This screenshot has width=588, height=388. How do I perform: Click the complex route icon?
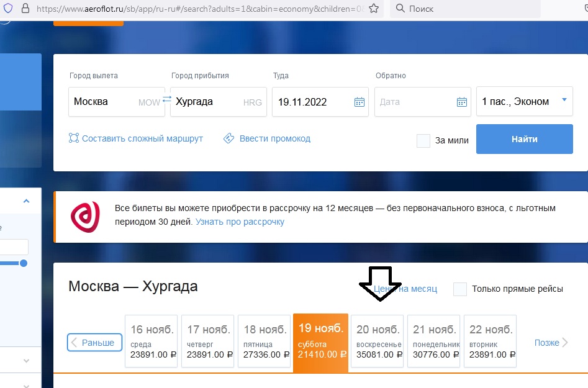[x=74, y=138]
